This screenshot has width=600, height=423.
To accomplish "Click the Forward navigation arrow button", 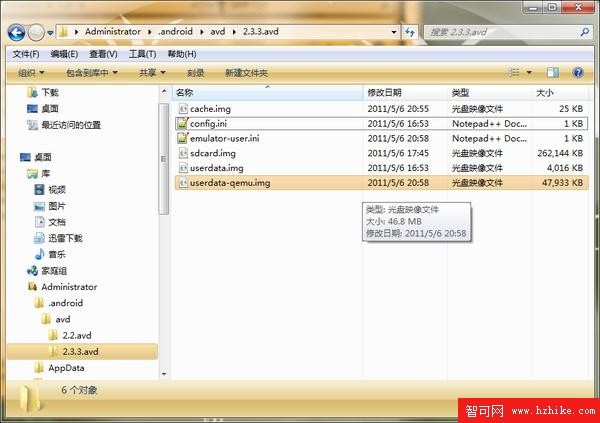I will point(36,33).
